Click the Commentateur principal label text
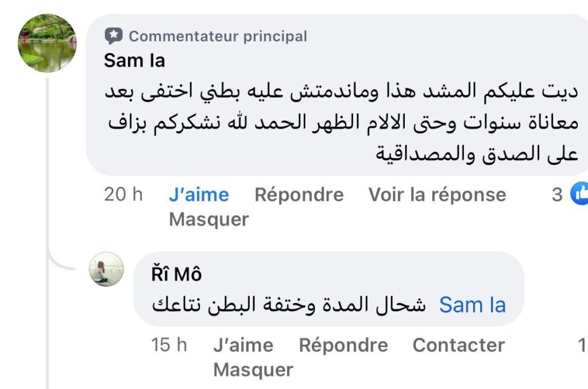The width and height of the screenshot is (588, 389). point(218,37)
